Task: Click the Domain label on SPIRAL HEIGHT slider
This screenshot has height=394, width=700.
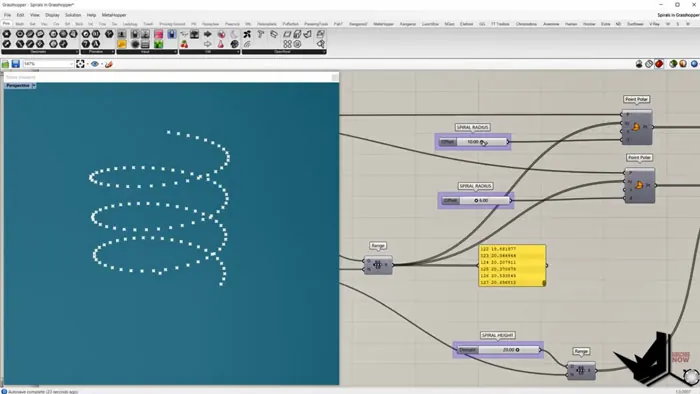Action: point(467,350)
